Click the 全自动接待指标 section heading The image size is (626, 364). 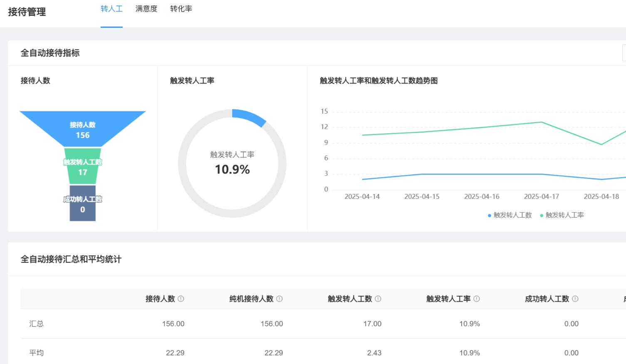click(x=50, y=53)
